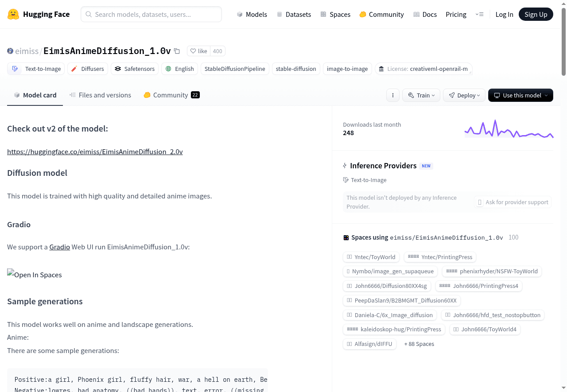The height and width of the screenshot is (392, 567).
Task: Open the three-dot more options menu
Action: pyautogui.click(x=393, y=95)
